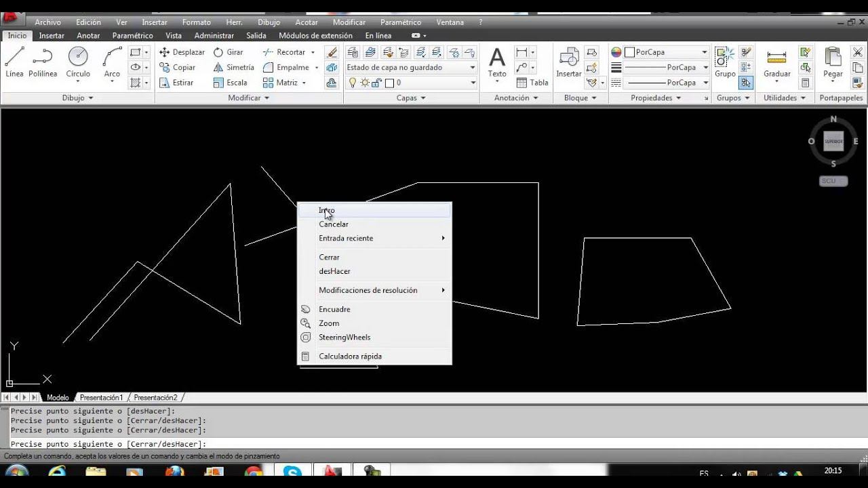Viewport: 868px width, 488px height.
Task: Toggle the layer freeze sun icon
Action: (364, 83)
